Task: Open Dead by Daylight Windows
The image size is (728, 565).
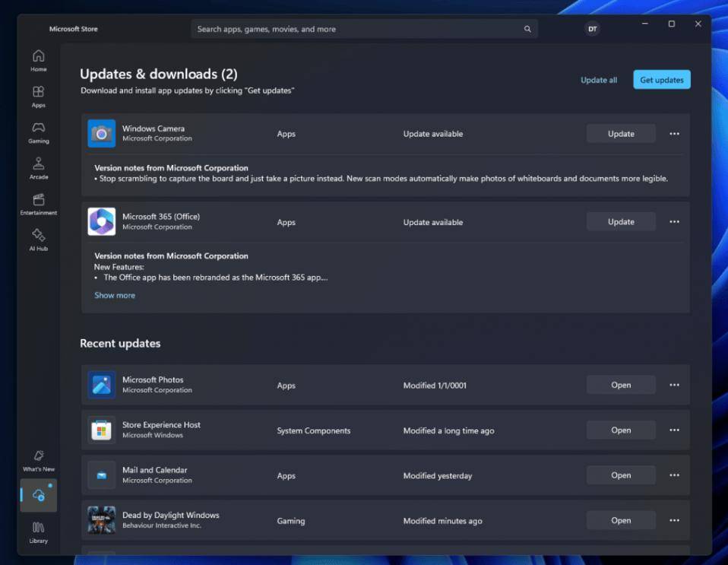Action: pos(621,520)
